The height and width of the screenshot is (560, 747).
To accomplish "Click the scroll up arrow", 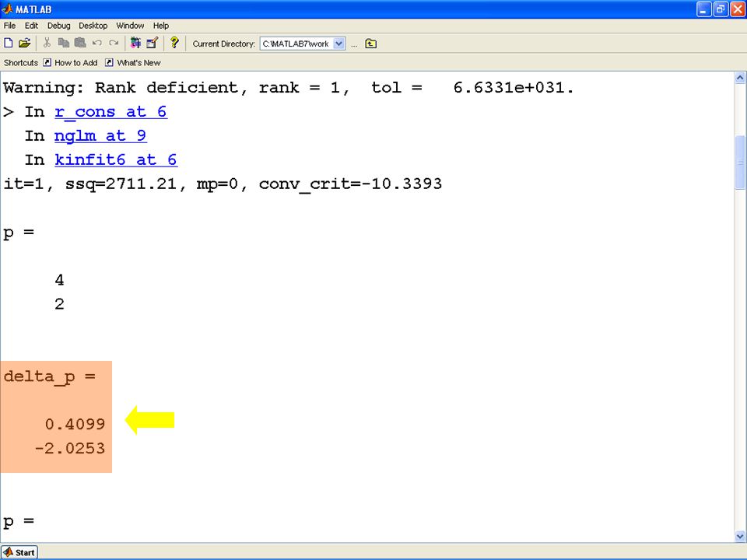I will coord(740,78).
